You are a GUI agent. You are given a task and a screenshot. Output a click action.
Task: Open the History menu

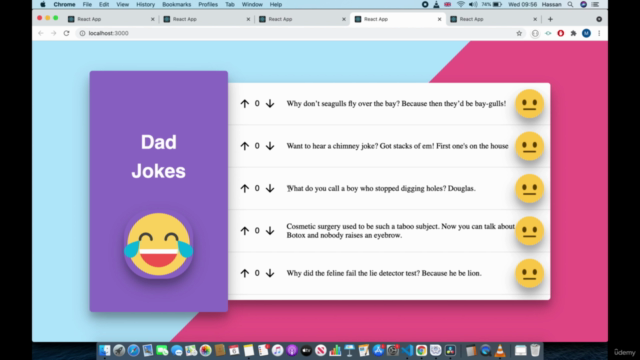(145, 4)
